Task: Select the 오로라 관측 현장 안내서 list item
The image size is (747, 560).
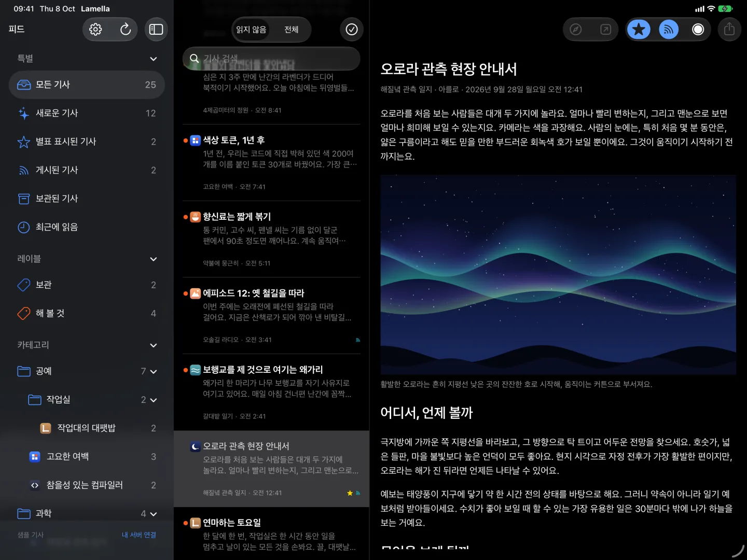Action: (271, 469)
